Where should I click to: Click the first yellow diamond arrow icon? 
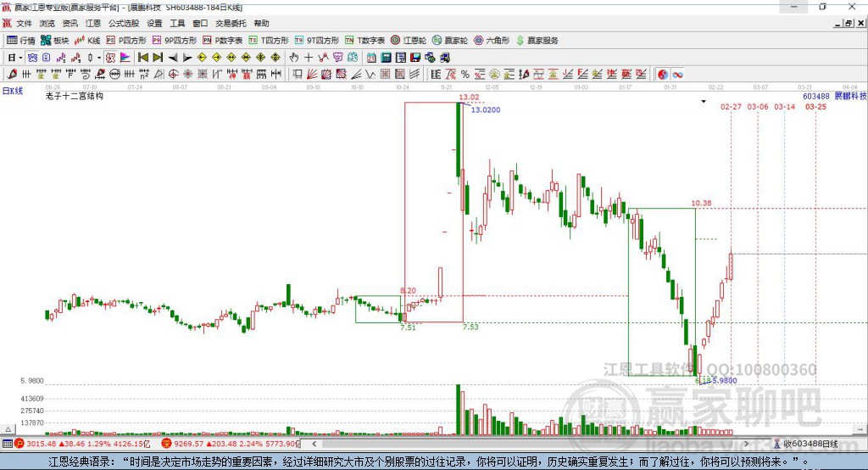(x=202, y=58)
